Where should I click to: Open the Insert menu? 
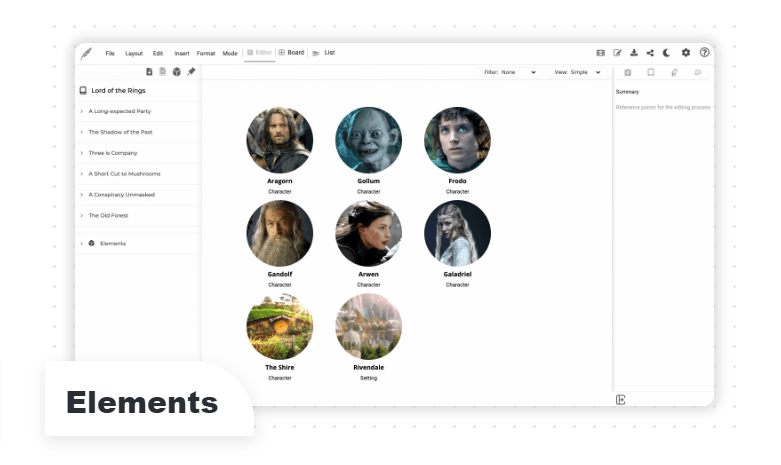(x=182, y=53)
